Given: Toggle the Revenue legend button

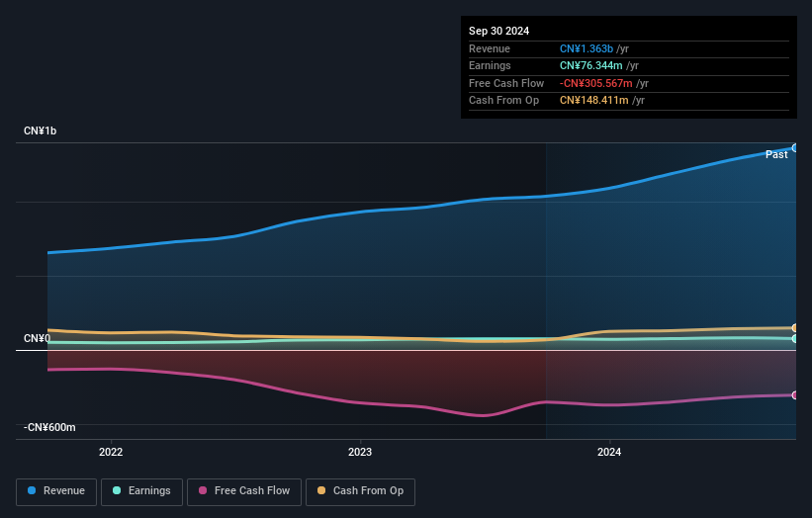Looking at the screenshot, I should (56, 491).
